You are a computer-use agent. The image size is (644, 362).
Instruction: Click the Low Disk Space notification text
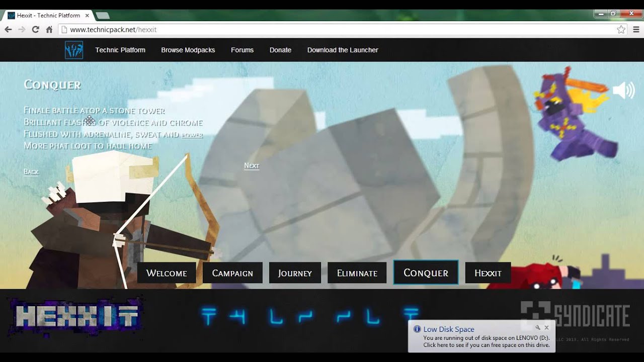tap(487, 342)
